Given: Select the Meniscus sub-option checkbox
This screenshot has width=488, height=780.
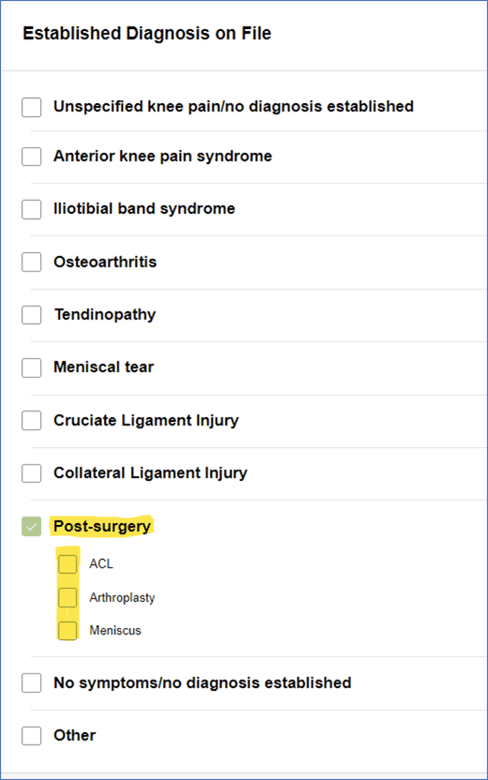Looking at the screenshot, I should [x=68, y=630].
